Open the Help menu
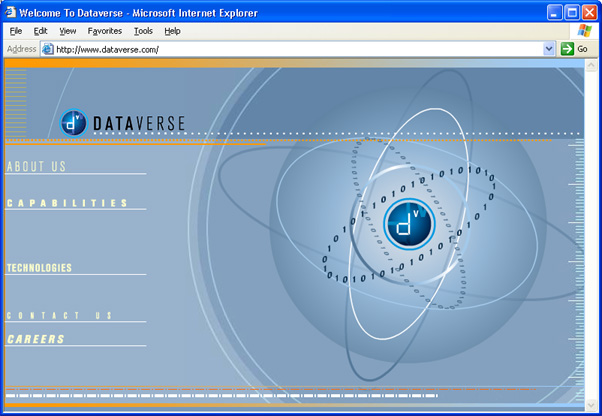Screen dimensions: 602x416 click(x=172, y=31)
